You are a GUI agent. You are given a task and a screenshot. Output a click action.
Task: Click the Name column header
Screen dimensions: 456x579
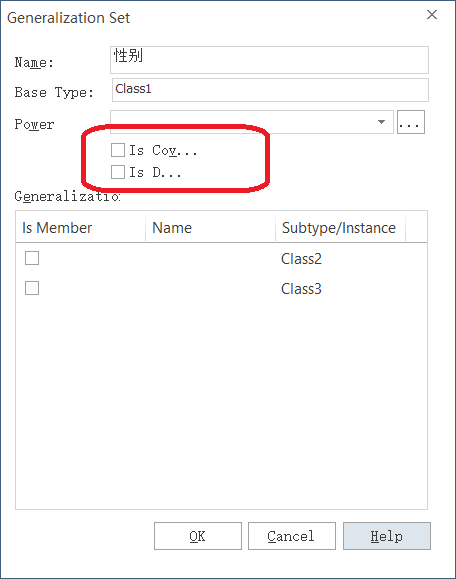point(210,227)
